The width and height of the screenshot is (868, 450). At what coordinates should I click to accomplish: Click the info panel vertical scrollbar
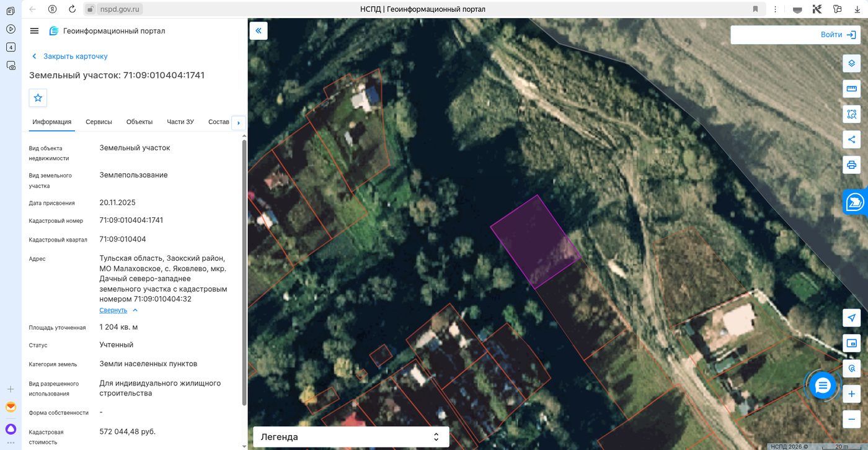click(x=244, y=273)
